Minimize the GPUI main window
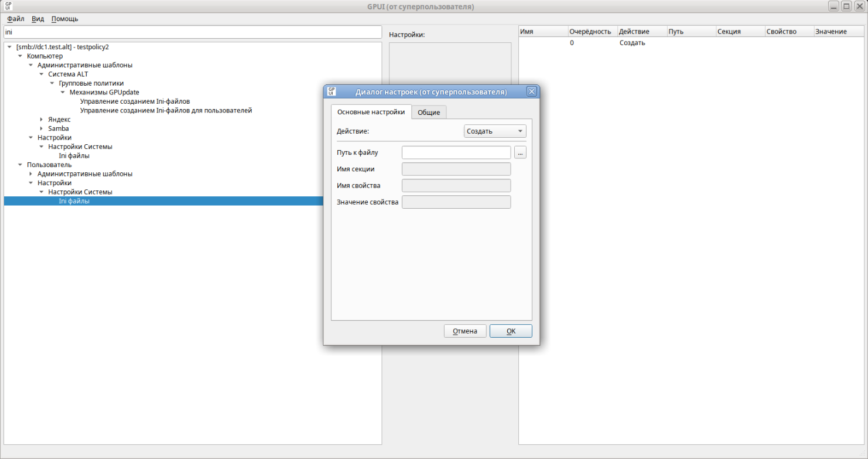 833,6
